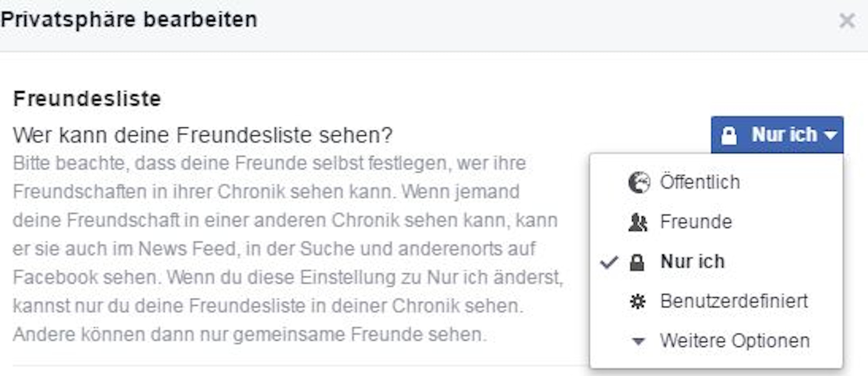Viewport: 868px width, 376px height.
Task: Select the Öffentlich privacy option
Action: (x=700, y=182)
